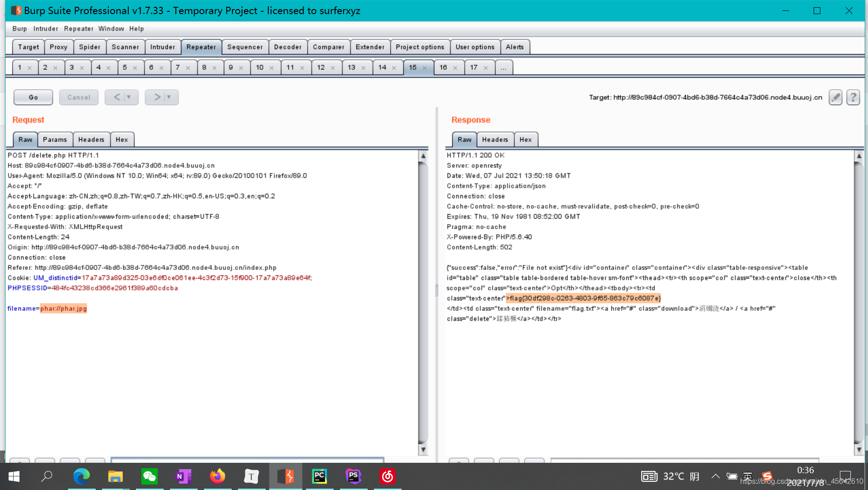
Task: Open the taskbar search icon
Action: pos(47,476)
